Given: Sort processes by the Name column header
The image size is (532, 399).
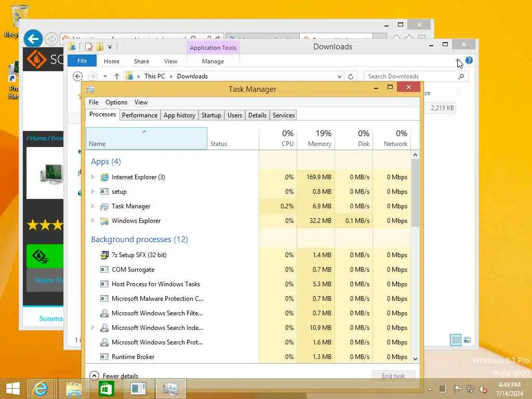Looking at the screenshot, I should [147, 138].
